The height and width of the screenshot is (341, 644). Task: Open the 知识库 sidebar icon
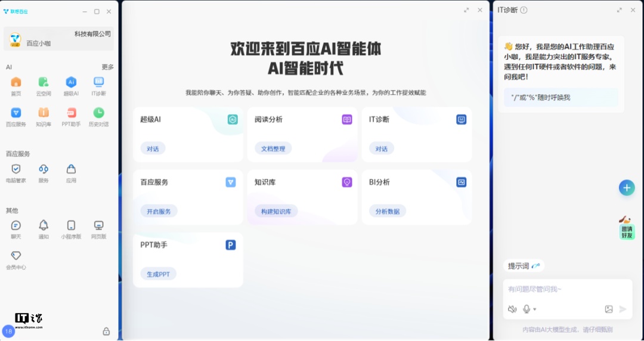coord(44,113)
